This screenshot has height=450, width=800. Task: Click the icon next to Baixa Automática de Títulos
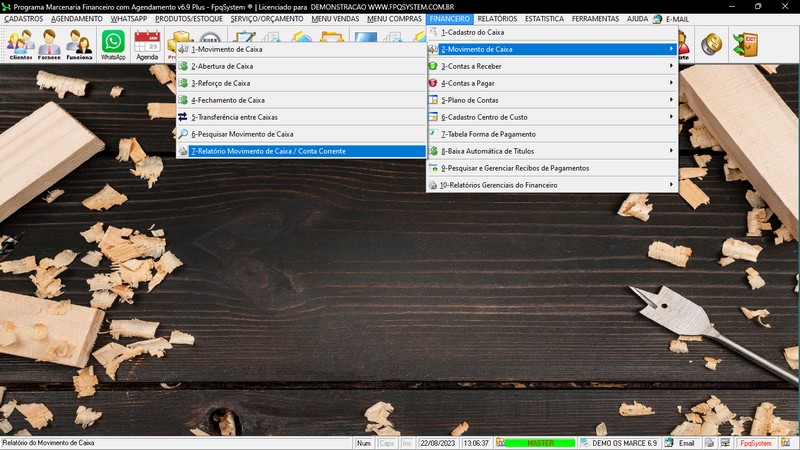click(433, 151)
